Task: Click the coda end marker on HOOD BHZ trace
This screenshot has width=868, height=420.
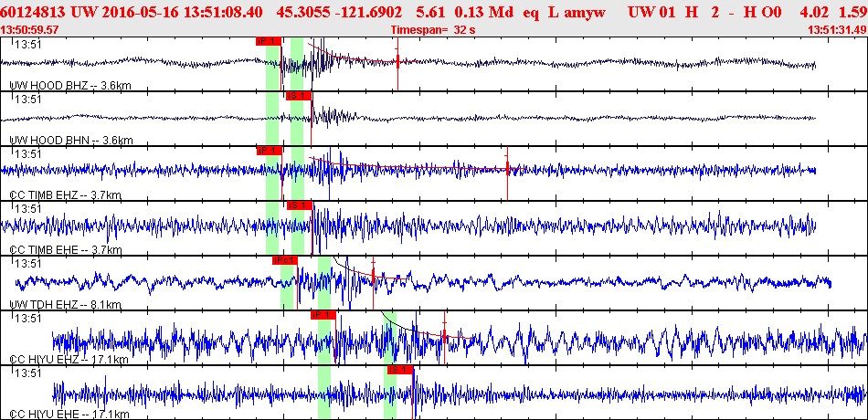Action: (x=397, y=62)
